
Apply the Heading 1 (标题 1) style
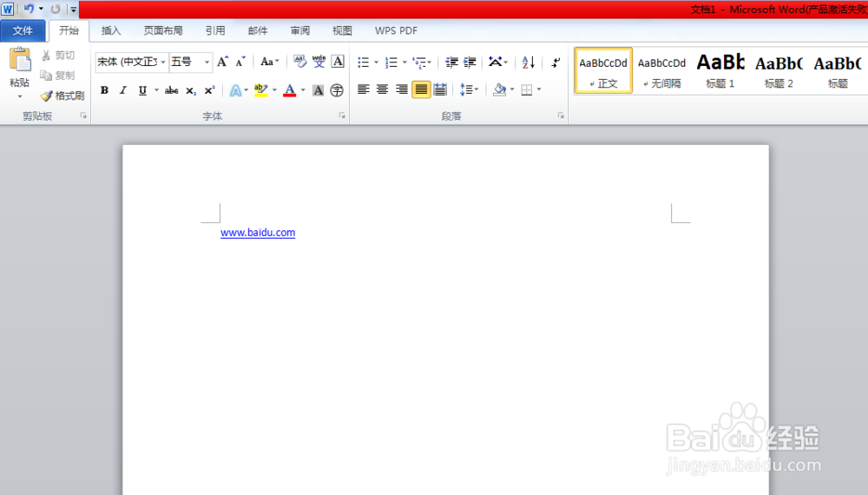(x=720, y=70)
